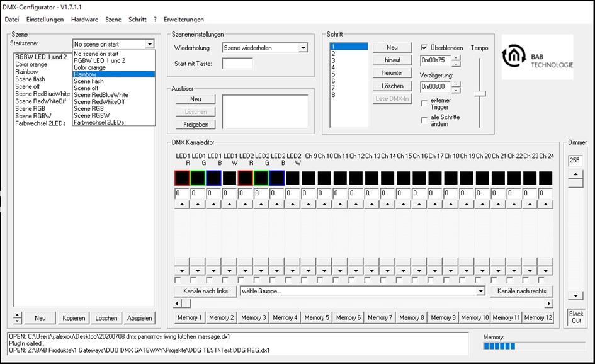595x364 pixels.
Task: Click the Dimmer up arrow button
Action: [575, 174]
